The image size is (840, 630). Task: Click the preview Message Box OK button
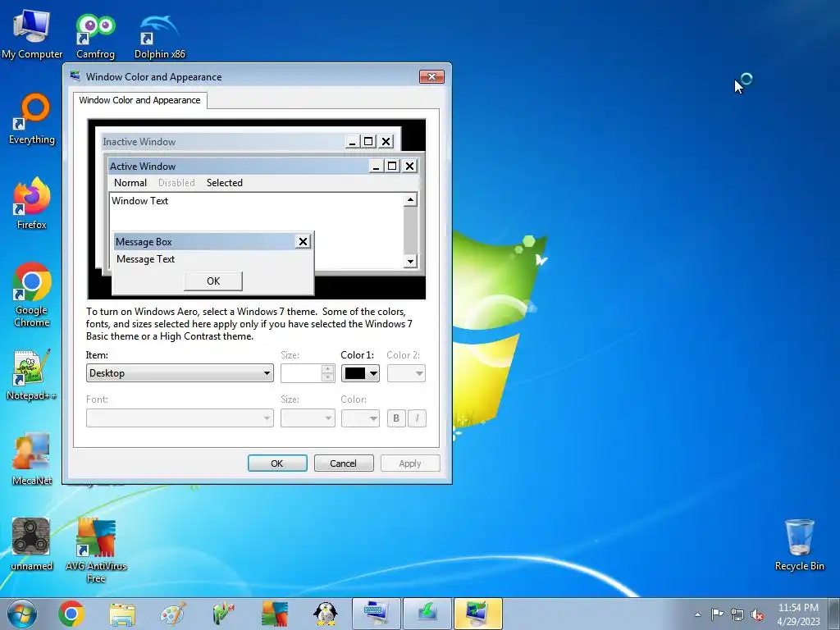[x=213, y=281]
